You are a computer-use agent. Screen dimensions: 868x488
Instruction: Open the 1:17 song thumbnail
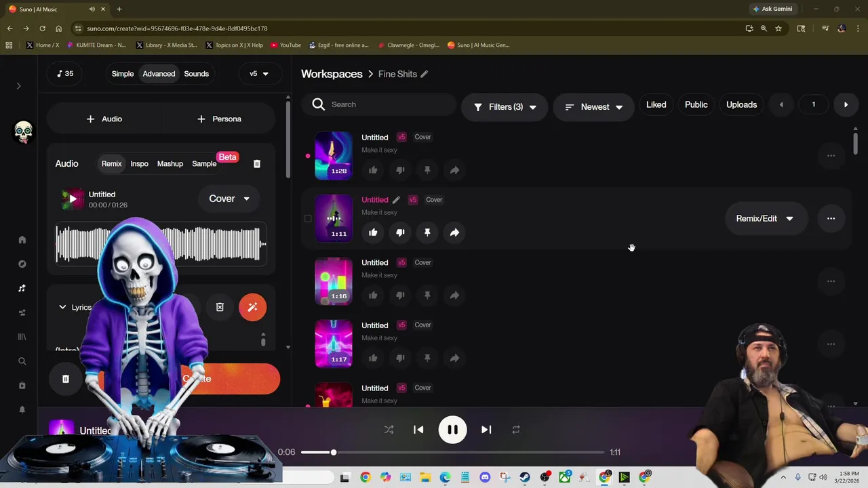point(334,344)
